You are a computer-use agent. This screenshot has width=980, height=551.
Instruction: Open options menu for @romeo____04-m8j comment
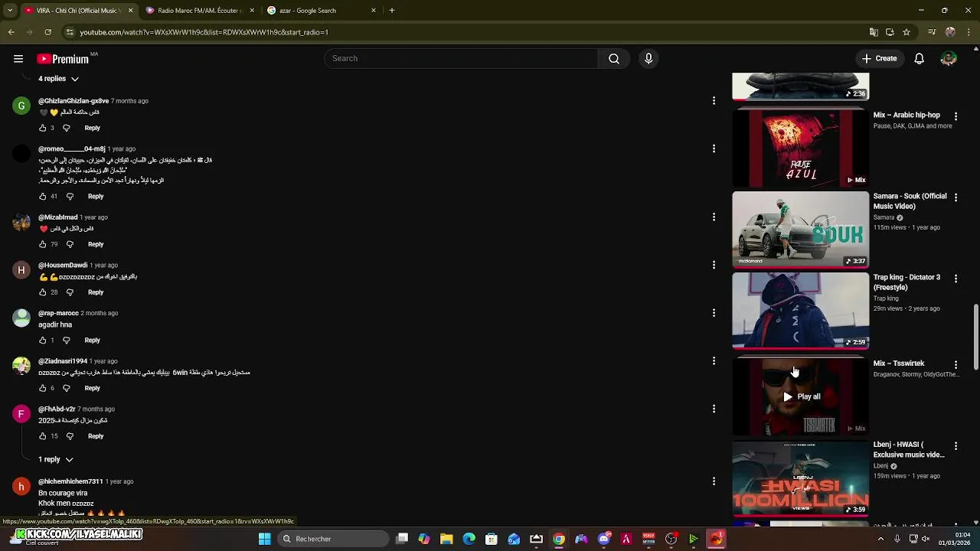(x=714, y=148)
